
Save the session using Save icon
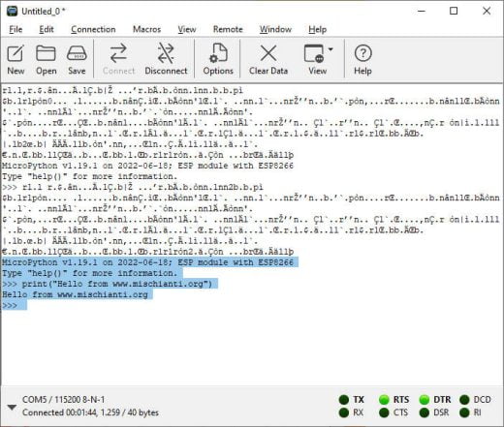click(x=77, y=53)
